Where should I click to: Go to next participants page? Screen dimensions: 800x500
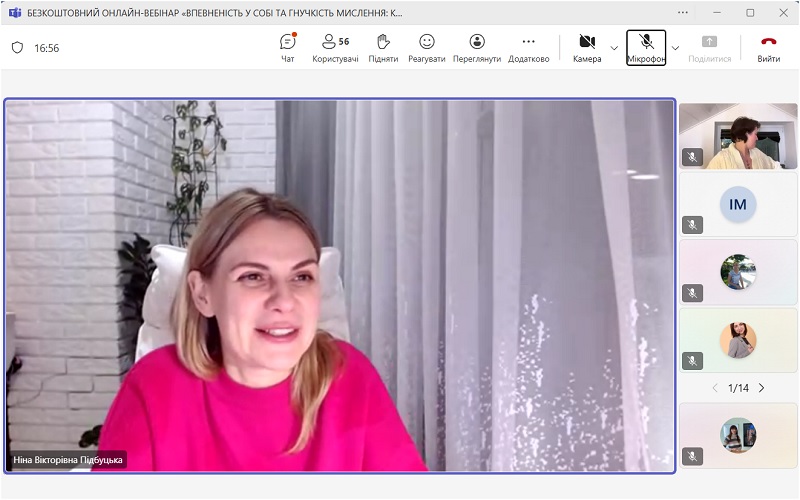[x=761, y=388]
